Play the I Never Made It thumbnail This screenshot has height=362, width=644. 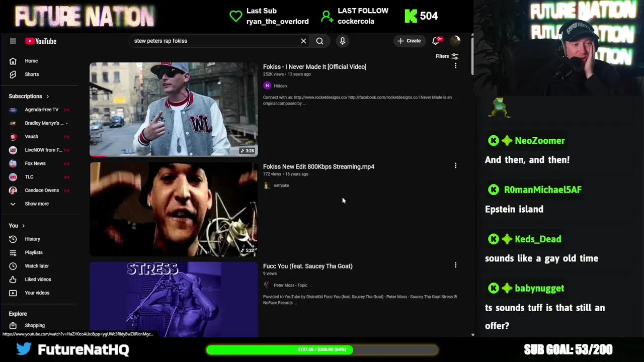174,109
